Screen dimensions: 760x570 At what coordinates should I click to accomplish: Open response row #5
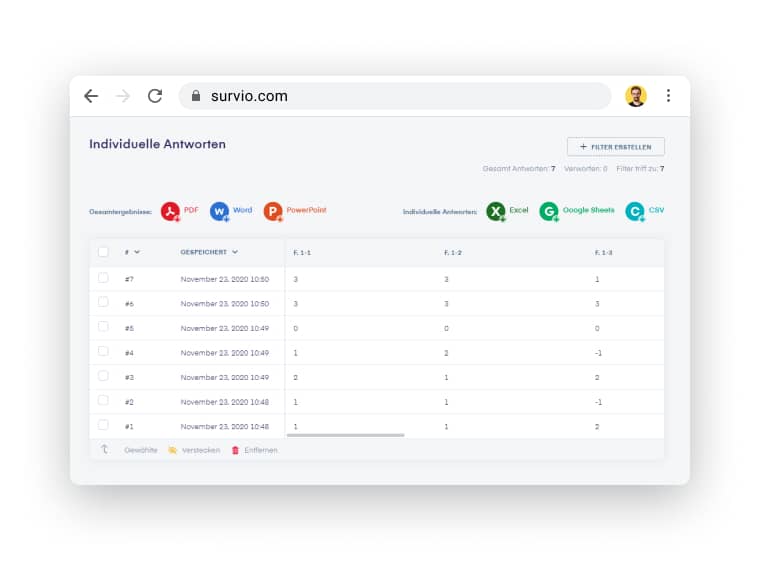pyautogui.click(x=377, y=328)
